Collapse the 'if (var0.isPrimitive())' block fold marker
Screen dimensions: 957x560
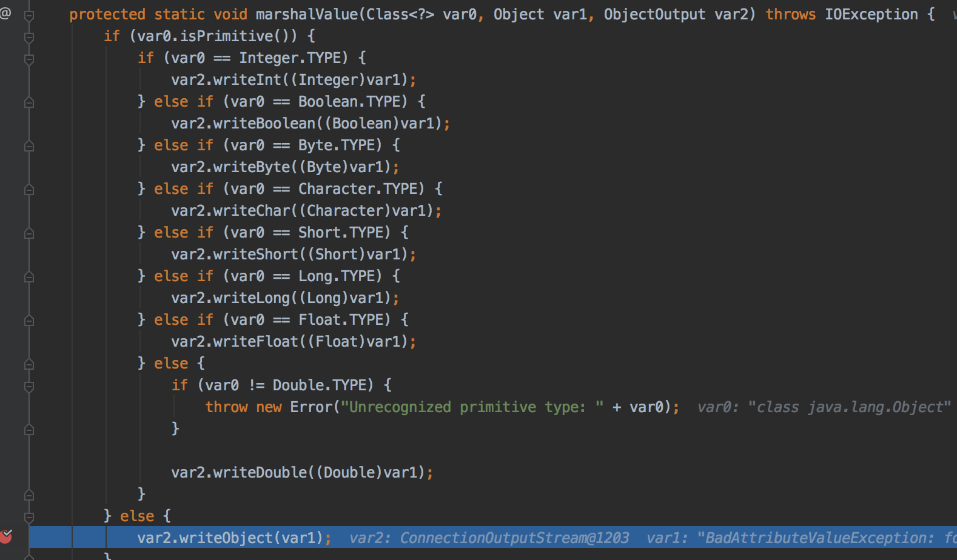pos(29,38)
